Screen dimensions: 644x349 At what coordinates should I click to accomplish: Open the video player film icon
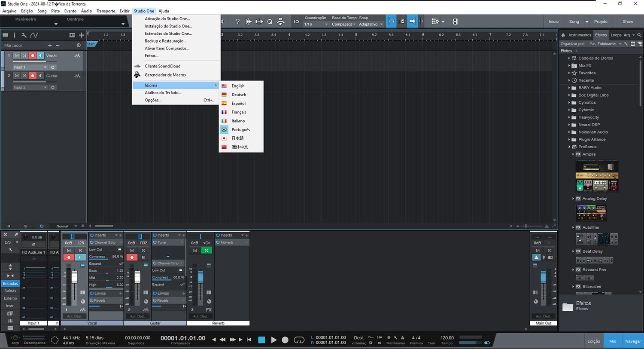pos(455,21)
